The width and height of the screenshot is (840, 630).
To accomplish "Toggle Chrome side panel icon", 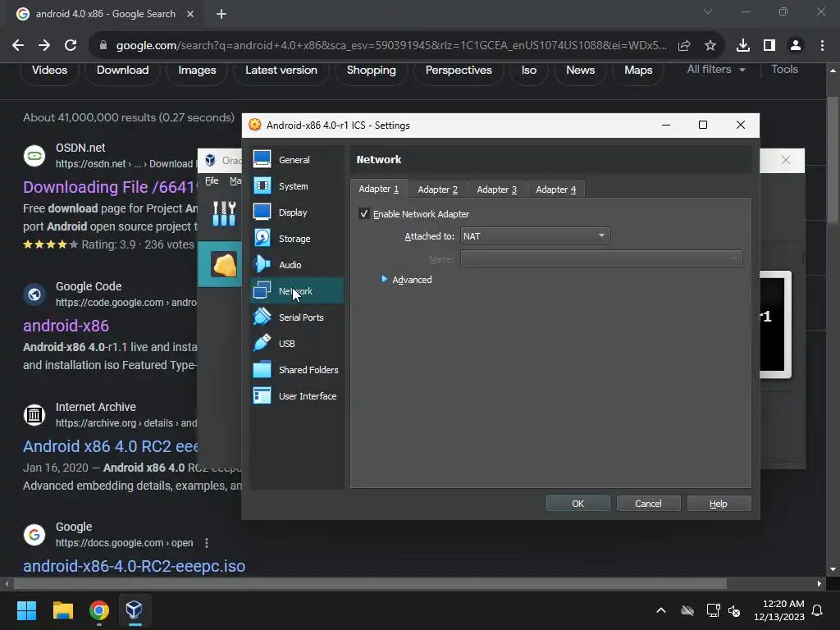I will coord(769,46).
